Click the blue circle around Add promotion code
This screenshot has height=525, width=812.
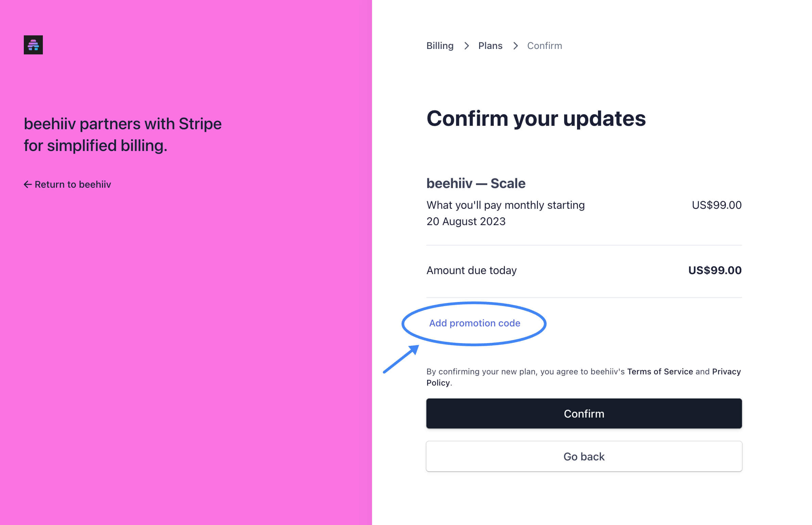click(474, 323)
